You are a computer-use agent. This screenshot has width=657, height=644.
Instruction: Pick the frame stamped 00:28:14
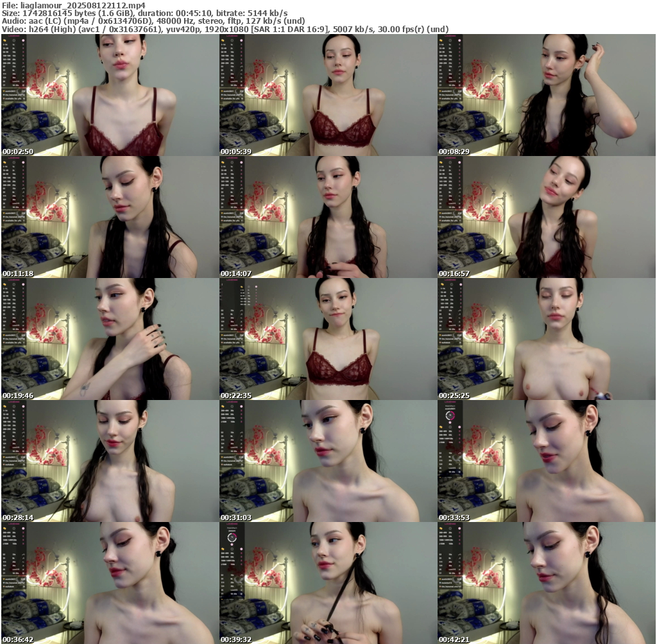coord(110,461)
